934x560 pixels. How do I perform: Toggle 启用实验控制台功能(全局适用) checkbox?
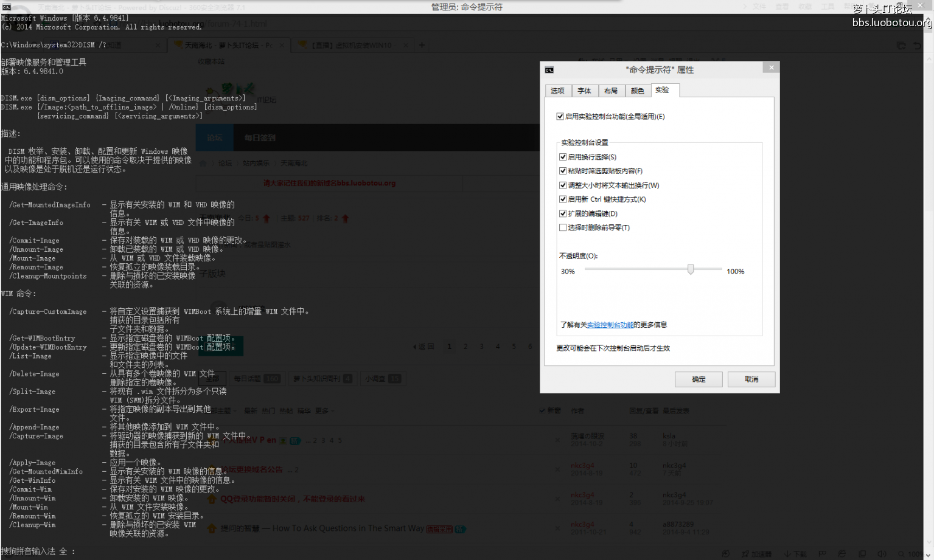tap(560, 116)
